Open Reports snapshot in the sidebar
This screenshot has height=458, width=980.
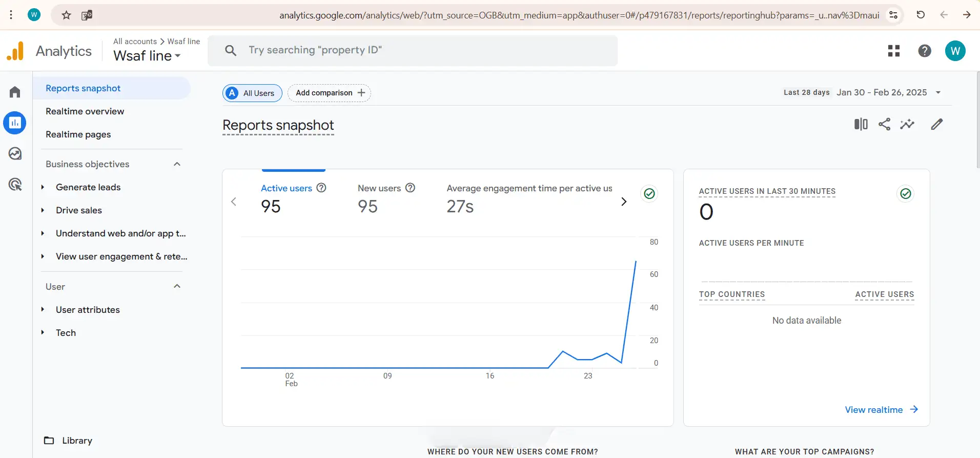[112, 88]
